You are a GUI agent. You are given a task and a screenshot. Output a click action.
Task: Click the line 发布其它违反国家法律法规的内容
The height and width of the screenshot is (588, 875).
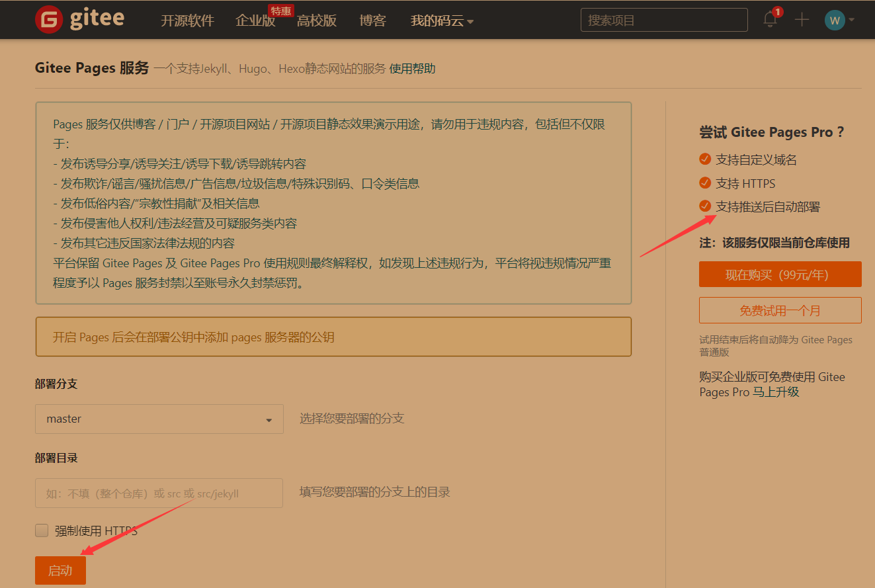coord(144,243)
